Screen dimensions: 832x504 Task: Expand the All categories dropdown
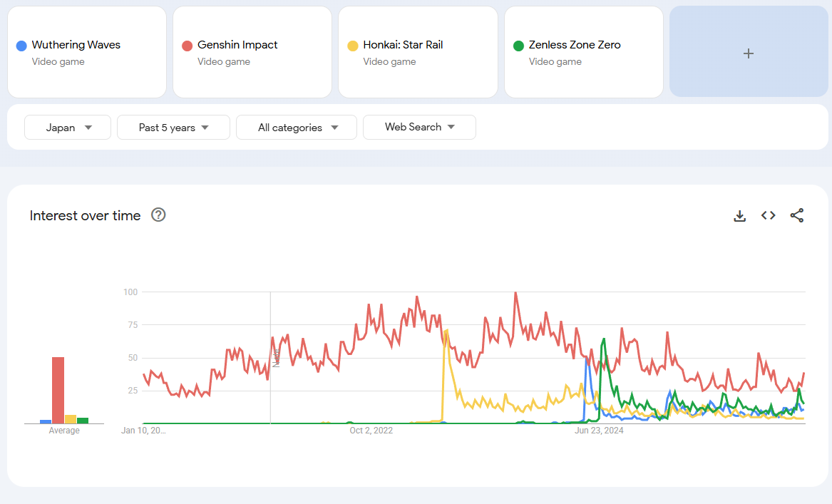[297, 128]
